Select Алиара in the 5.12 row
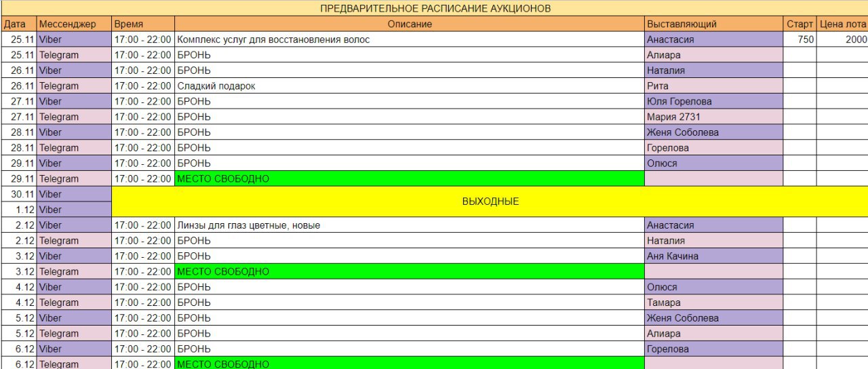The width and height of the screenshot is (868, 369). pos(714,334)
